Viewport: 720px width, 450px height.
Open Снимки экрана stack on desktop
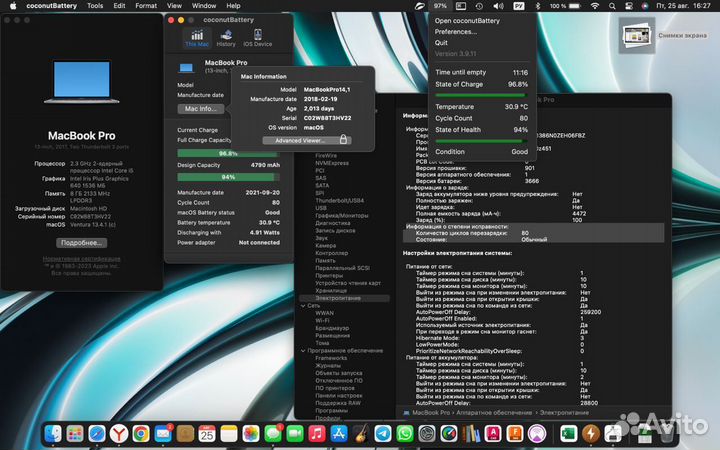point(636,35)
